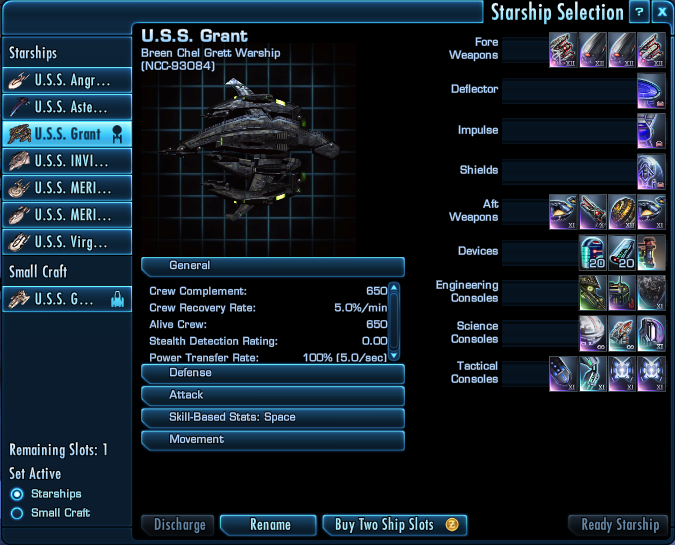This screenshot has height=545, width=675.
Task: Expand the Movement stats section
Action: click(273, 440)
